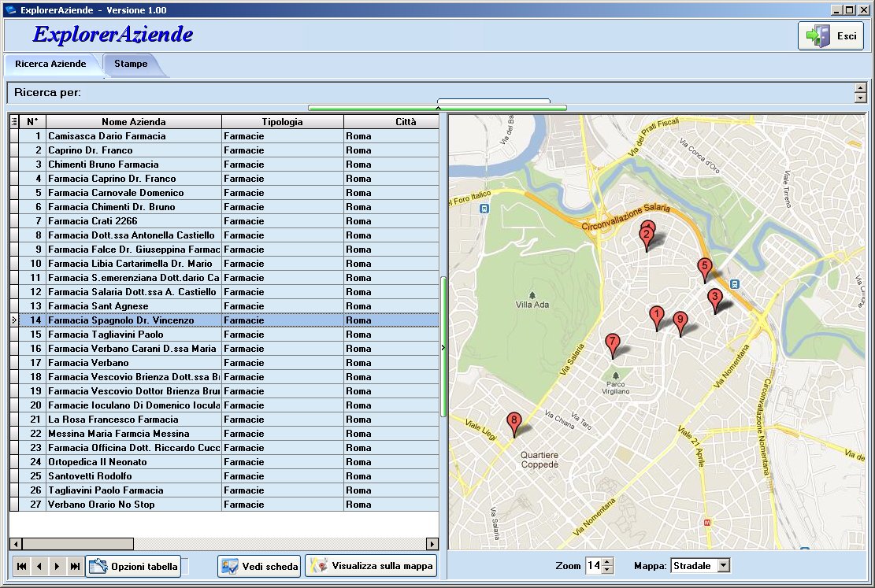Open the Mappa type dropdown
The image size is (875, 588).
pos(723,566)
